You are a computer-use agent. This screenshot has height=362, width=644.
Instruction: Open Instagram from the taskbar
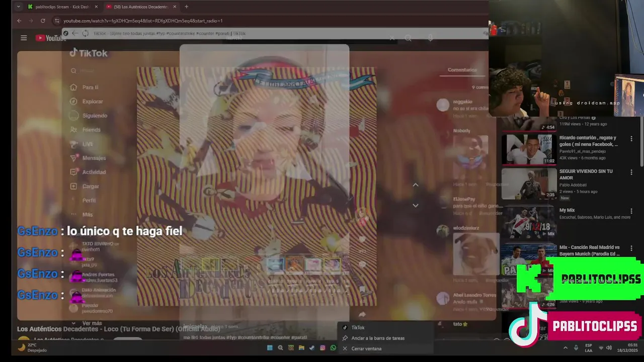pos(323,348)
